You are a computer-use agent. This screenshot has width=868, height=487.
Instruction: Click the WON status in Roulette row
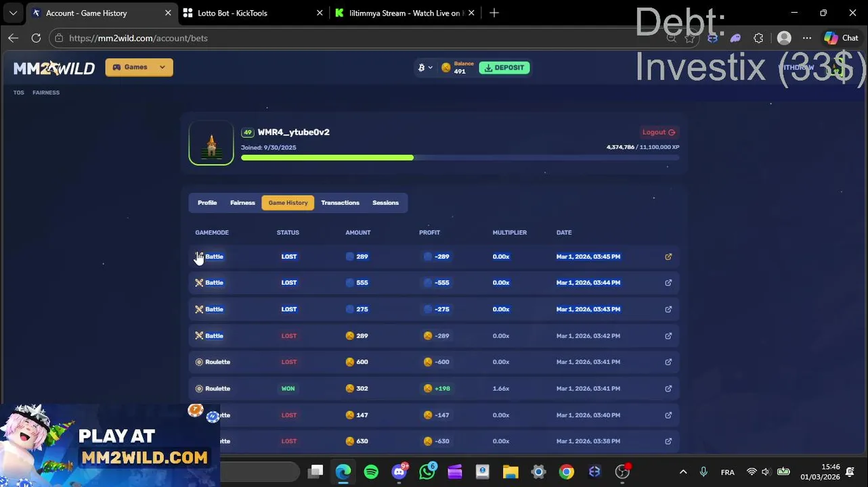coord(288,388)
